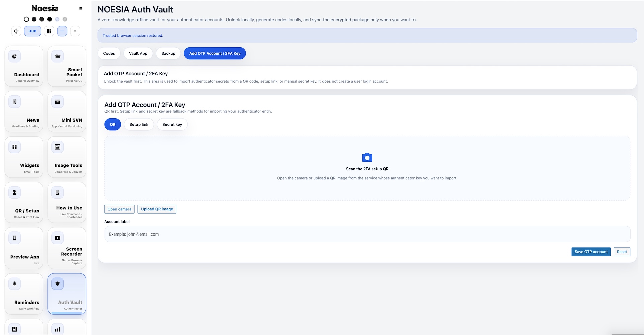Click the four-arrow move icon button
Screen dimensions: 644x335
tap(16, 31)
